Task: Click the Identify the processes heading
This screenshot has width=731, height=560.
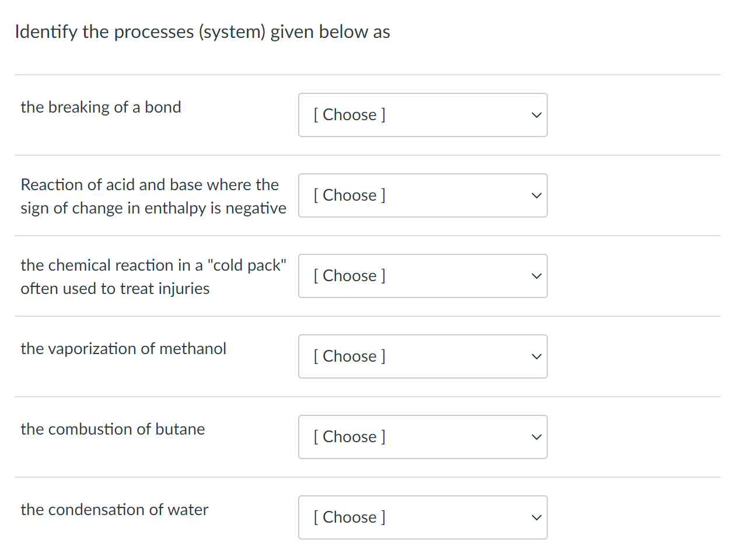Action: [202, 32]
